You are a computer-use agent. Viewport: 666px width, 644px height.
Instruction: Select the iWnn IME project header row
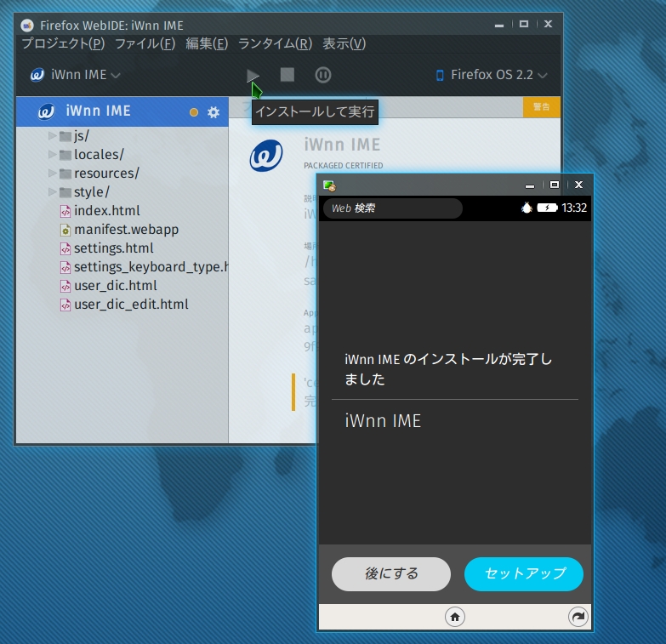[x=122, y=111]
